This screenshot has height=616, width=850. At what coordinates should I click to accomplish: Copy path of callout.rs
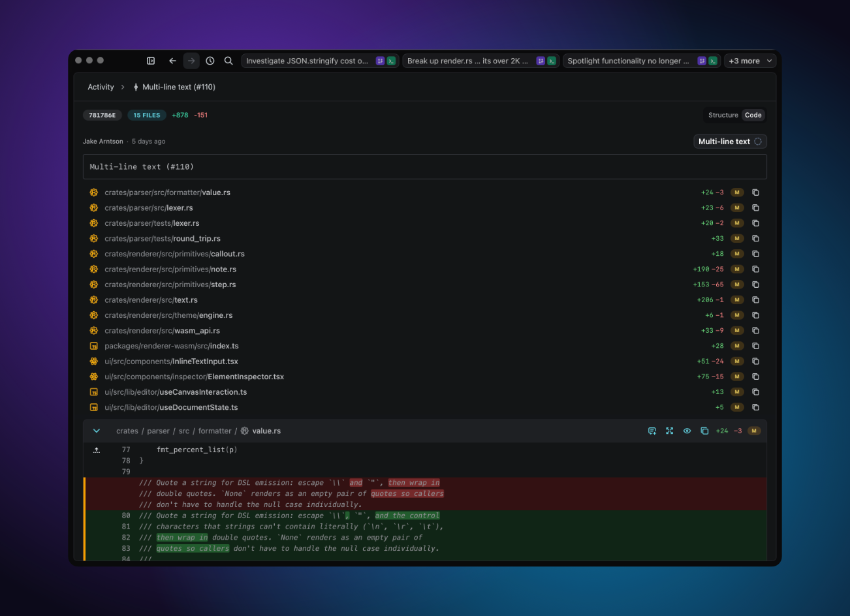click(755, 254)
